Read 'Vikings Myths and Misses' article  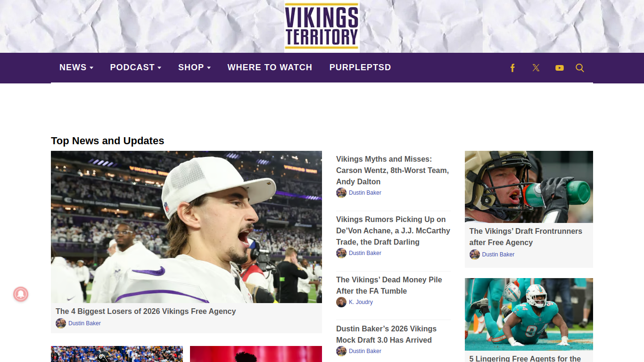(x=393, y=170)
